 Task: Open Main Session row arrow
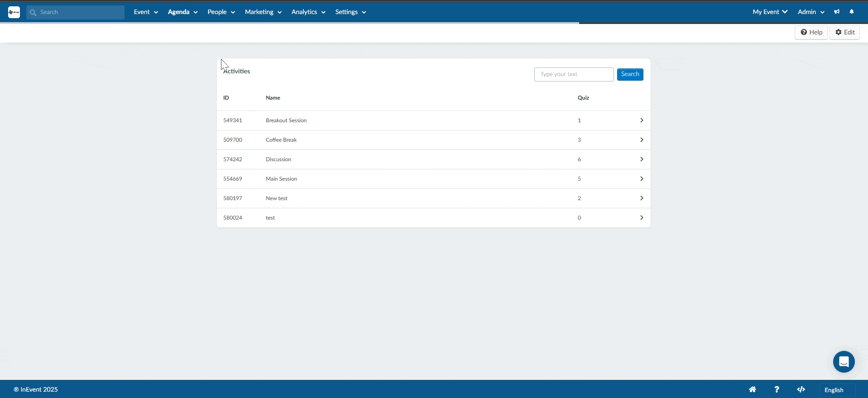[x=642, y=179]
